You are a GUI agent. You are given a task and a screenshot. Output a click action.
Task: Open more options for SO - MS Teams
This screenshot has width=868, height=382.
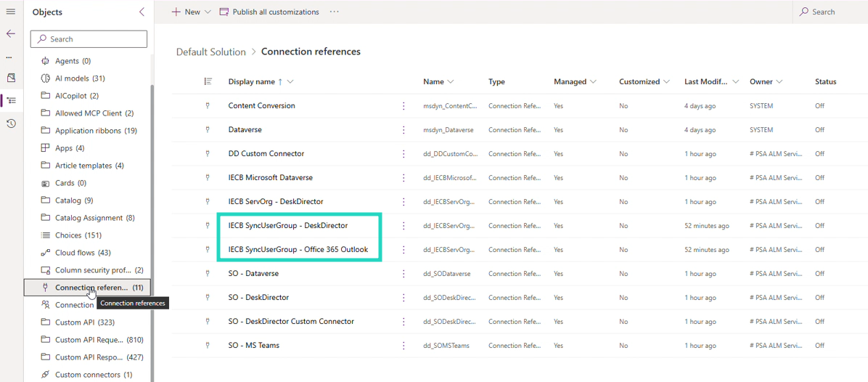(404, 346)
